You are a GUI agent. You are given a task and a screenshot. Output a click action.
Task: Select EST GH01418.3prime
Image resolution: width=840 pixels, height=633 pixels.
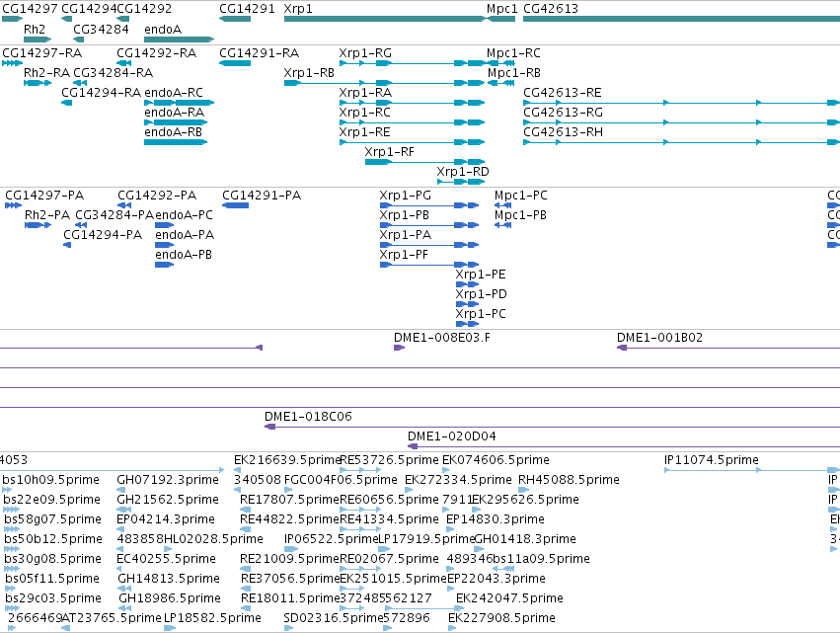click(x=525, y=539)
